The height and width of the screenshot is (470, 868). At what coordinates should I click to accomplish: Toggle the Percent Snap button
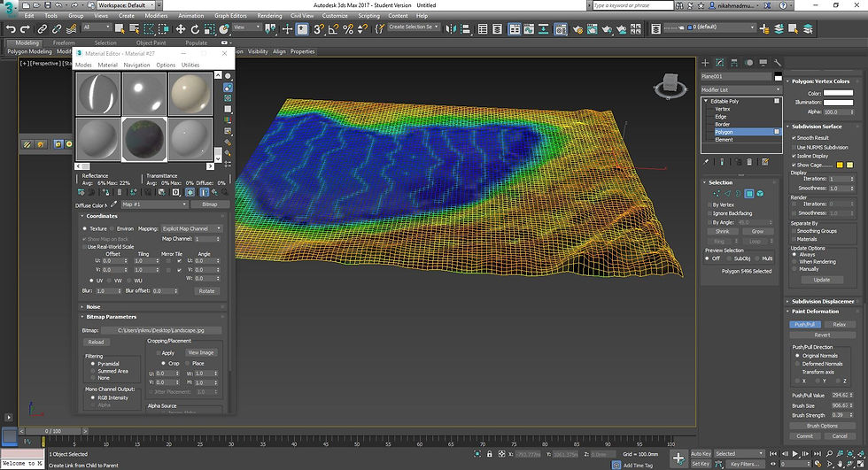click(347, 29)
